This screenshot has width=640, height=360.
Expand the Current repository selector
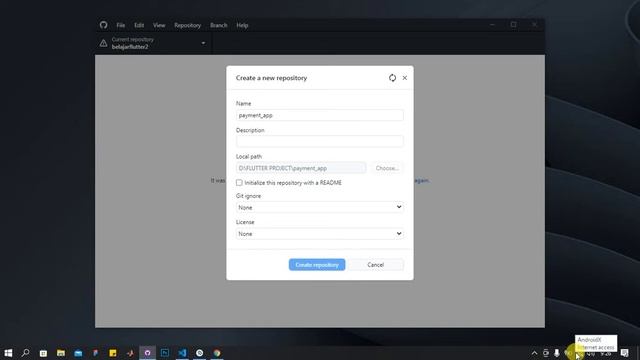tap(153, 43)
